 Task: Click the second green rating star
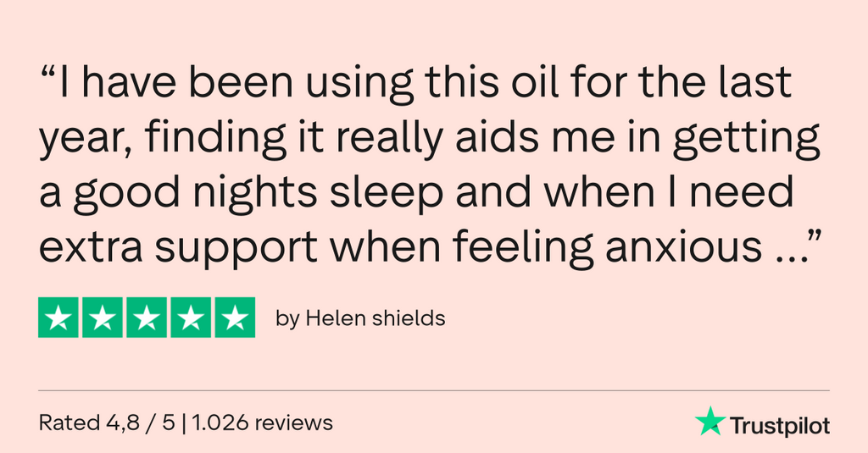coord(103,318)
